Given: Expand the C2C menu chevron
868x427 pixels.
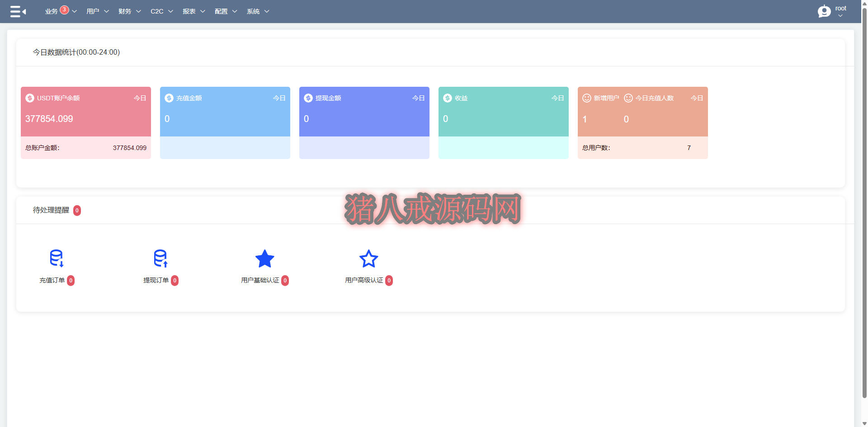Looking at the screenshot, I should point(170,11).
